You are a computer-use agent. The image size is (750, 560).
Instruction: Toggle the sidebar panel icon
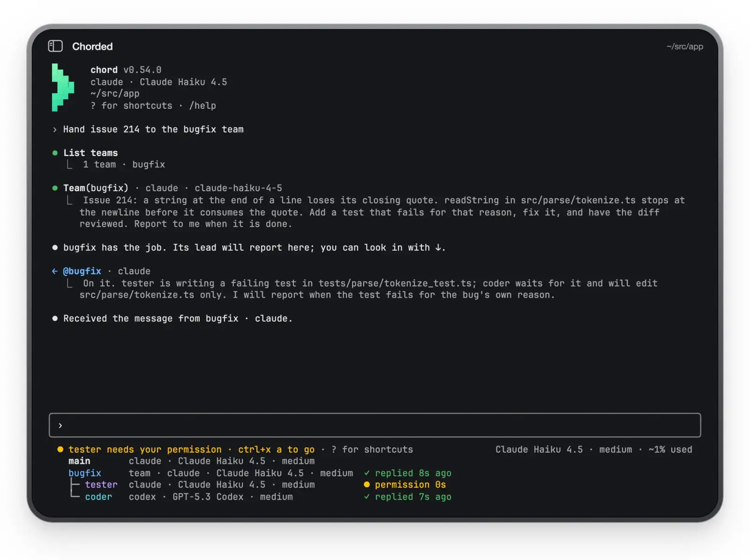pyautogui.click(x=55, y=46)
